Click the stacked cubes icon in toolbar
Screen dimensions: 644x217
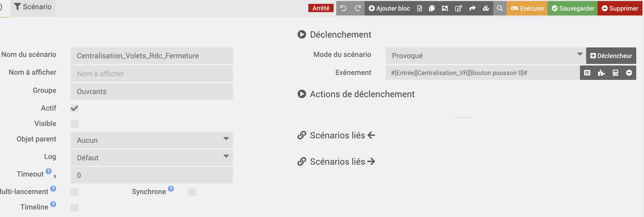click(486, 8)
